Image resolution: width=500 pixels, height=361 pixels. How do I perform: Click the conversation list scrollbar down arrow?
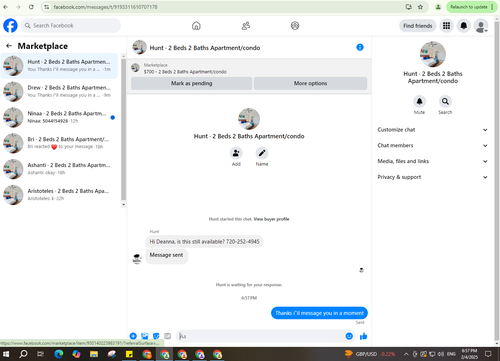124,204
